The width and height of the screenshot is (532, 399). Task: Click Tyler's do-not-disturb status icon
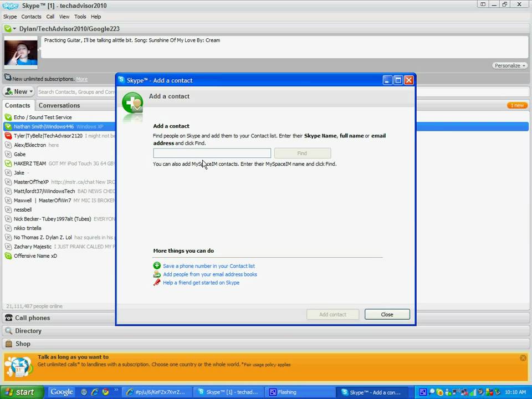pos(8,136)
